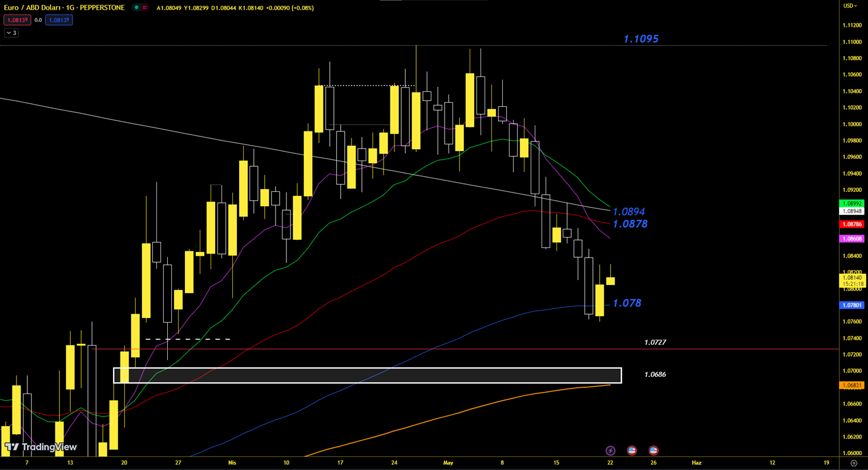Click the TradingView logo
The width and height of the screenshot is (868, 470).
click(41, 447)
